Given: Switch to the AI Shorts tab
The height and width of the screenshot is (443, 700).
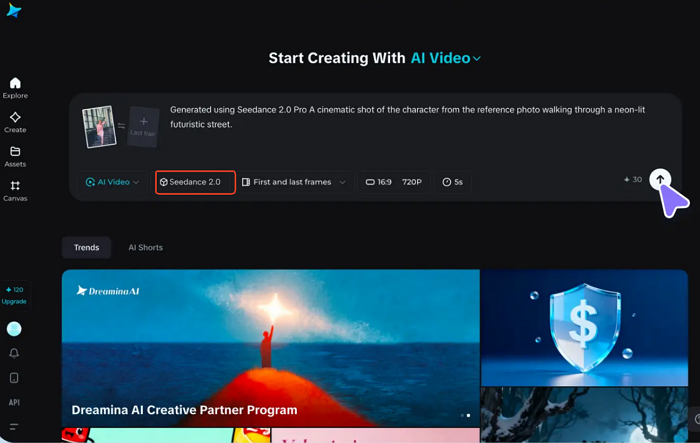Looking at the screenshot, I should [x=145, y=247].
